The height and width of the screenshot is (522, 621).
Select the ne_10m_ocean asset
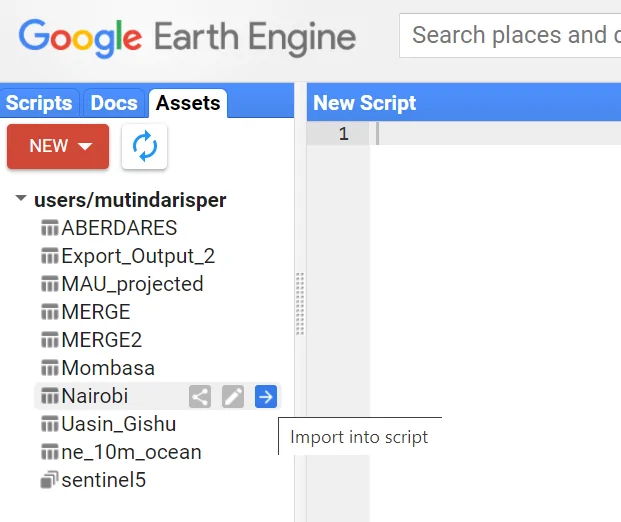[131, 452]
